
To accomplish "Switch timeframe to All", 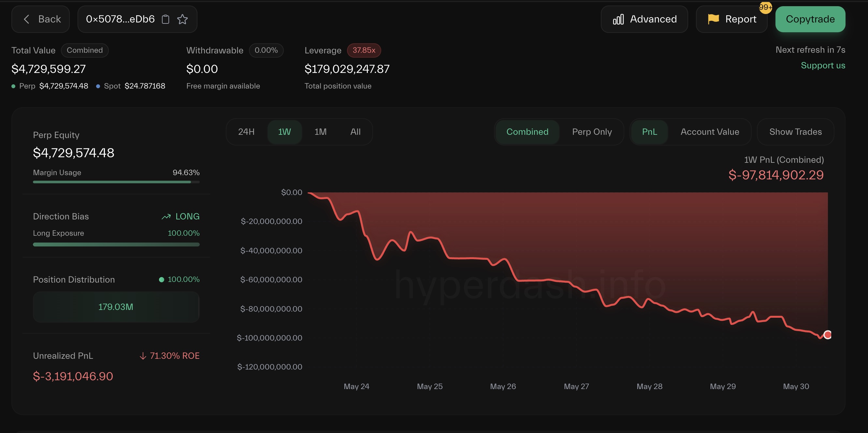I will coord(355,132).
